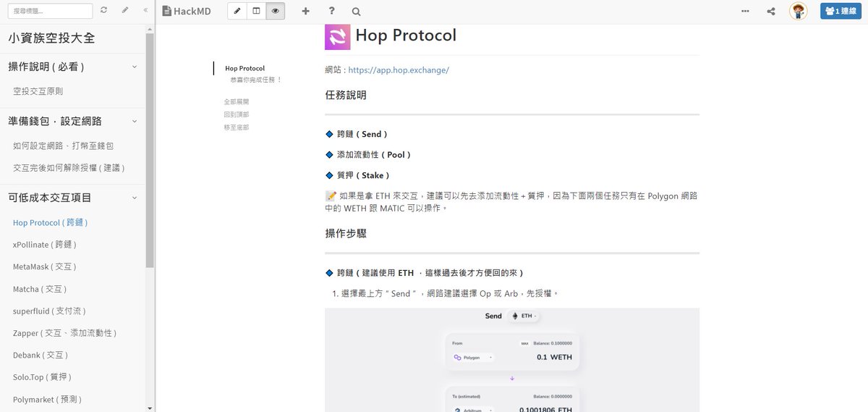
Task: Click the sidebar scrollbar down arrow
Action: coord(150,408)
